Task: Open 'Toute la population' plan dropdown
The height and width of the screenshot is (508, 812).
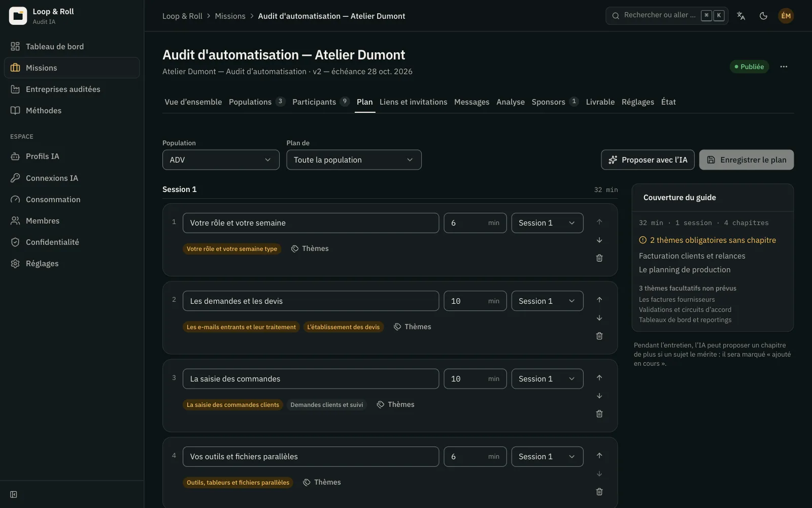Action: pyautogui.click(x=354, y=160)
